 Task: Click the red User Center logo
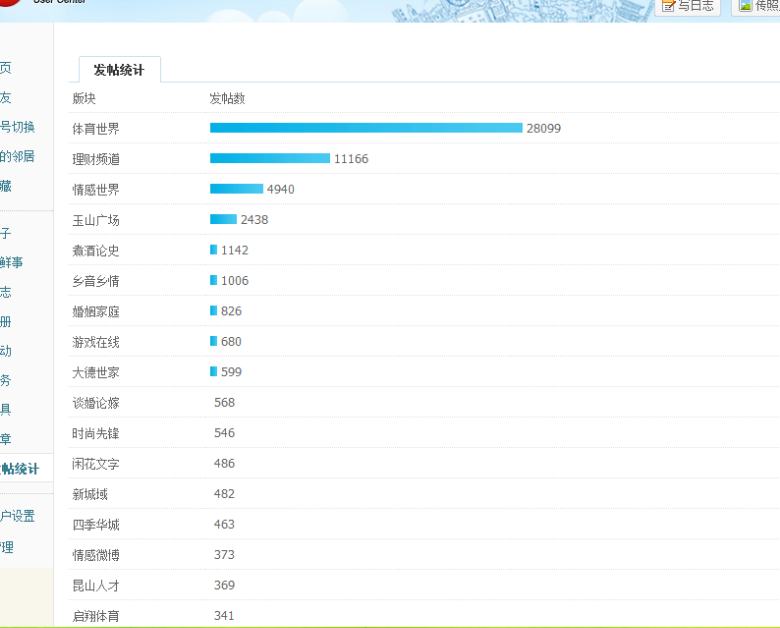[x=8, y=4]
